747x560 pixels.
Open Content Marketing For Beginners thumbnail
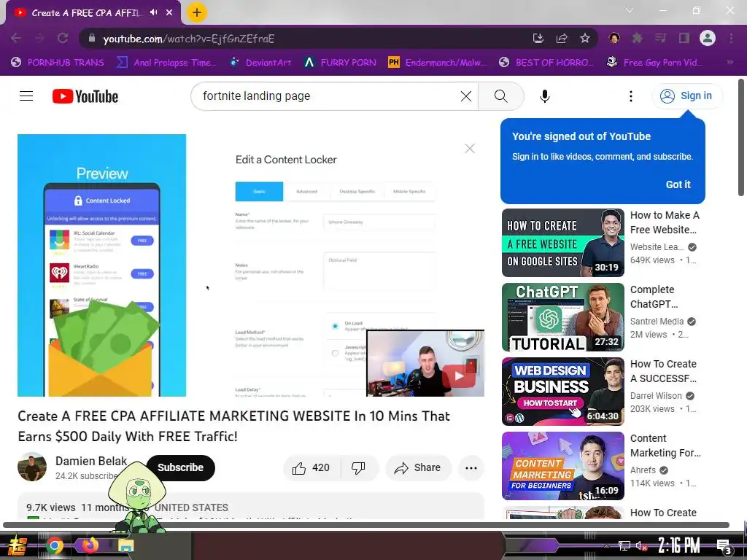tap(562, 466)
